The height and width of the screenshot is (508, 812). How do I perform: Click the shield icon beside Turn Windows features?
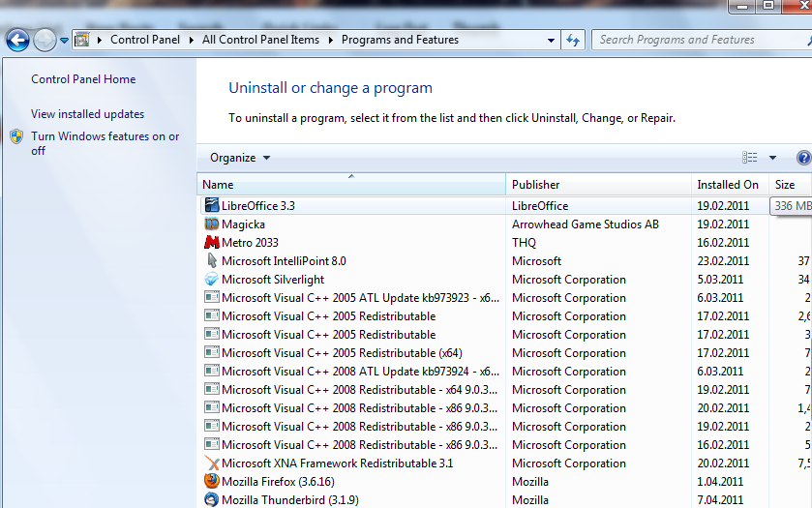point(16,136)
